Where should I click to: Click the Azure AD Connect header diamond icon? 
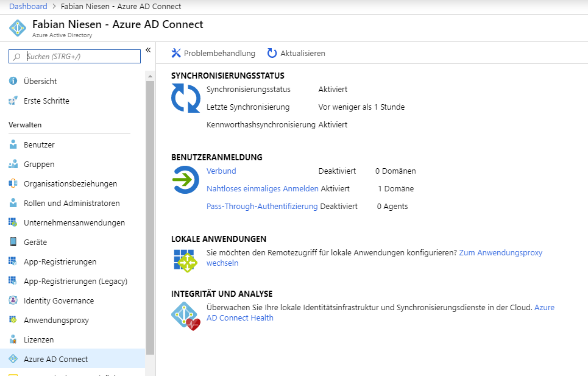[18, 28]
